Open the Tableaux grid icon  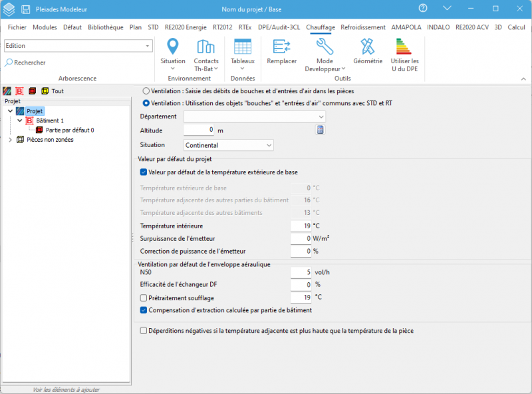243,47
